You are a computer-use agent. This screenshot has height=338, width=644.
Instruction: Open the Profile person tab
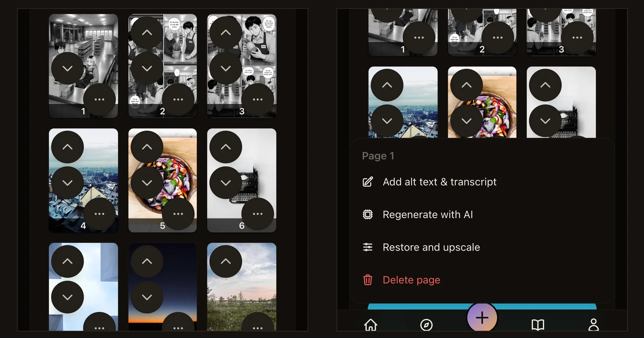[594, 325]
